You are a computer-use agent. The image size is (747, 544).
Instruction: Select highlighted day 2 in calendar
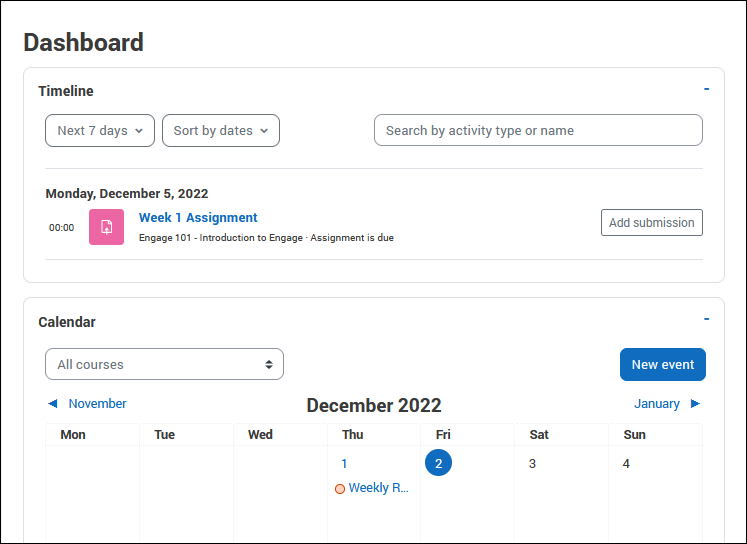[438, 463]
